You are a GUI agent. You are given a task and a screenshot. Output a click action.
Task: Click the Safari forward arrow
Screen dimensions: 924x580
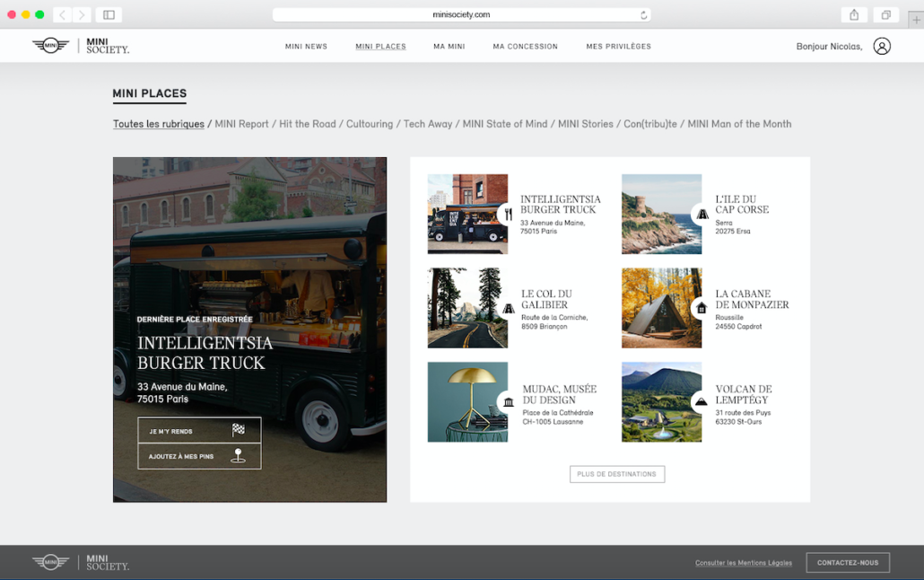tap(82, 14)
